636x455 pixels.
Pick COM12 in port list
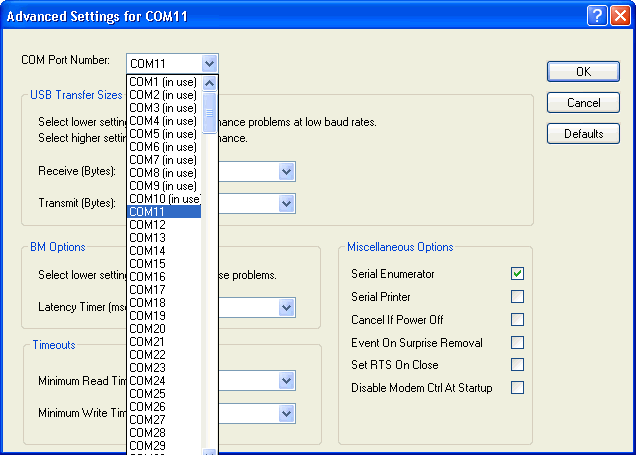pos(164,225)
